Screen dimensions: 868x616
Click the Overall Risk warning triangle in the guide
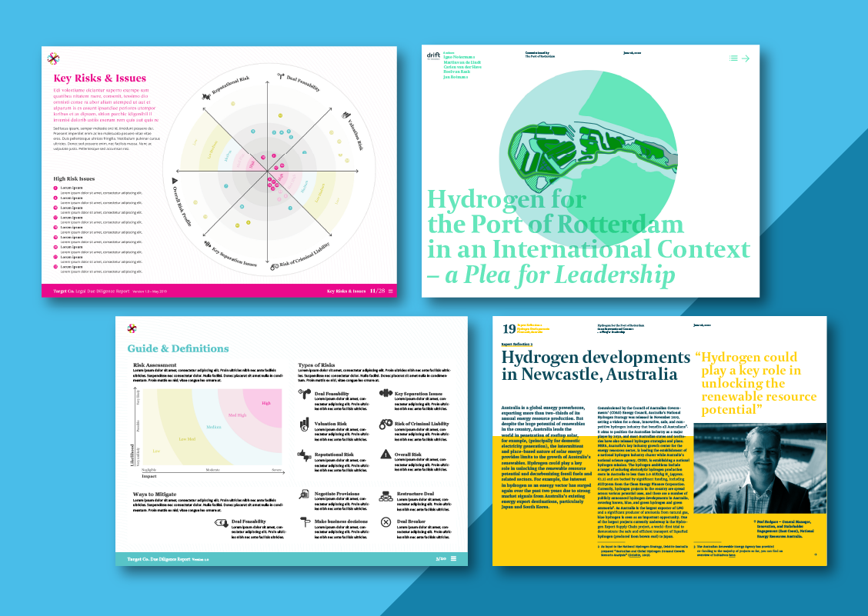tap(386, 455)
